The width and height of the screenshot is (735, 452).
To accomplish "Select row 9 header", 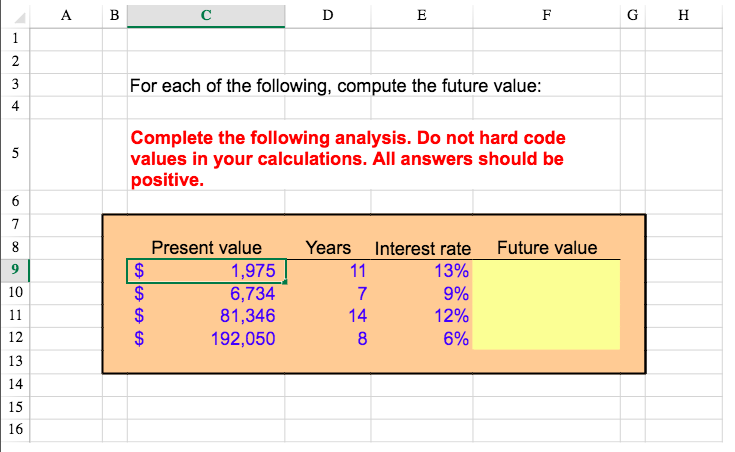I will [15, 270].
